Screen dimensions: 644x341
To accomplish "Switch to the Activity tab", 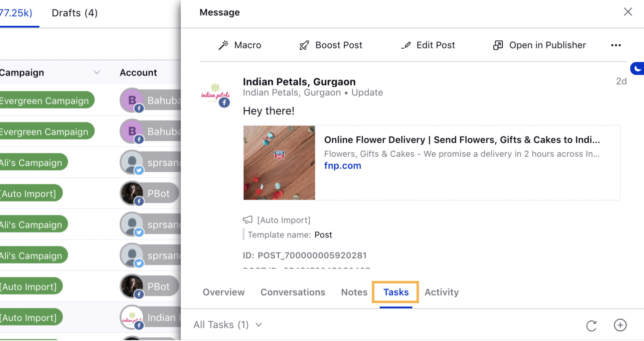I will tap(442, 292).
